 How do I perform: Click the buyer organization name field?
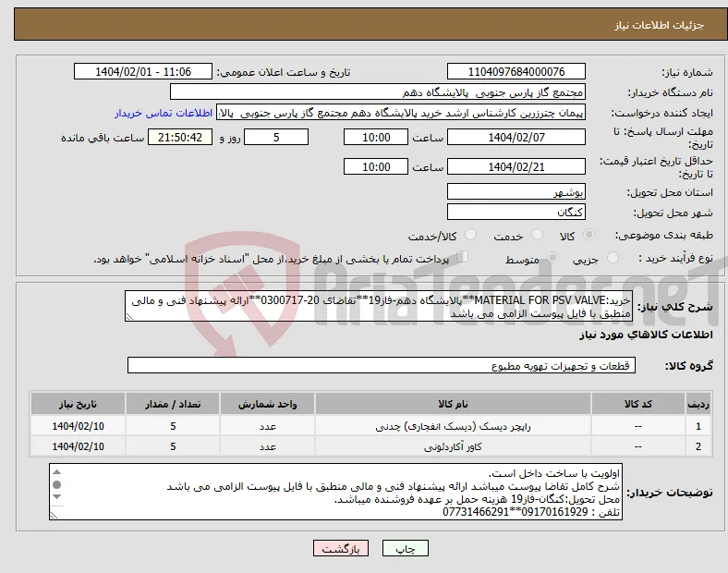378,91
